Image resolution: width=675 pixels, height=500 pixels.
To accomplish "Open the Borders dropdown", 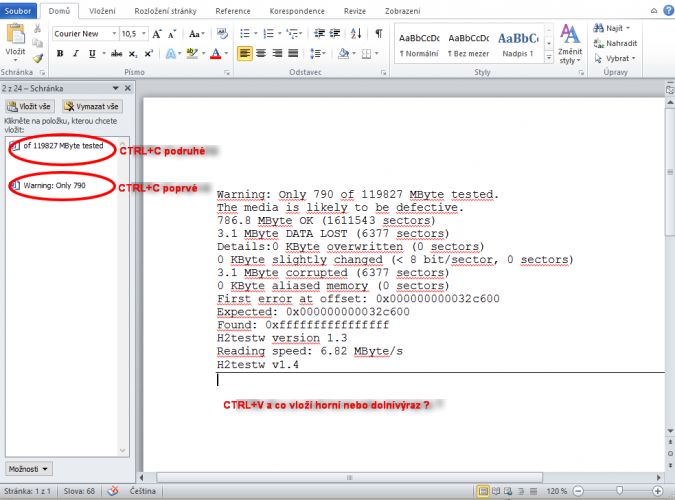I will pyautogui.click(x=376, y=53).
